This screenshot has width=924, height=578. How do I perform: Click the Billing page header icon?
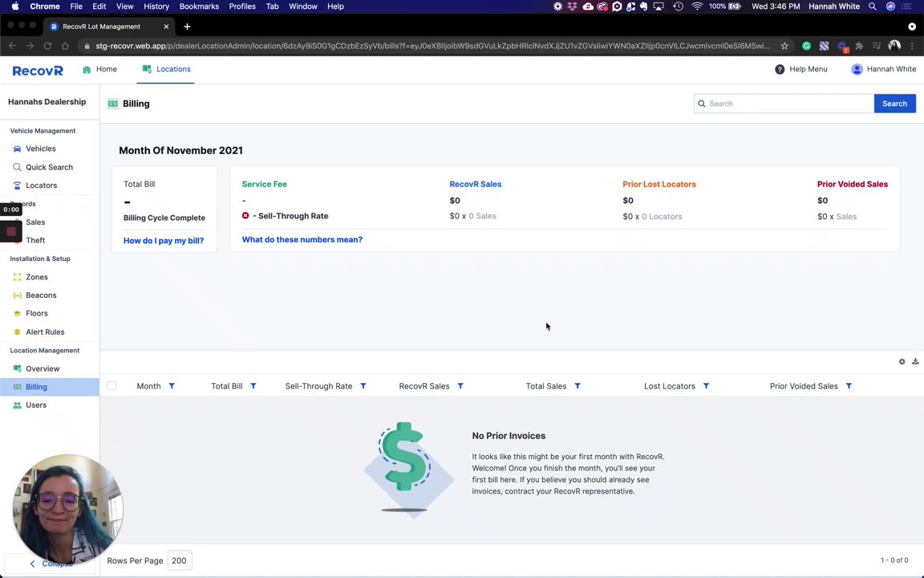point(113,104)
